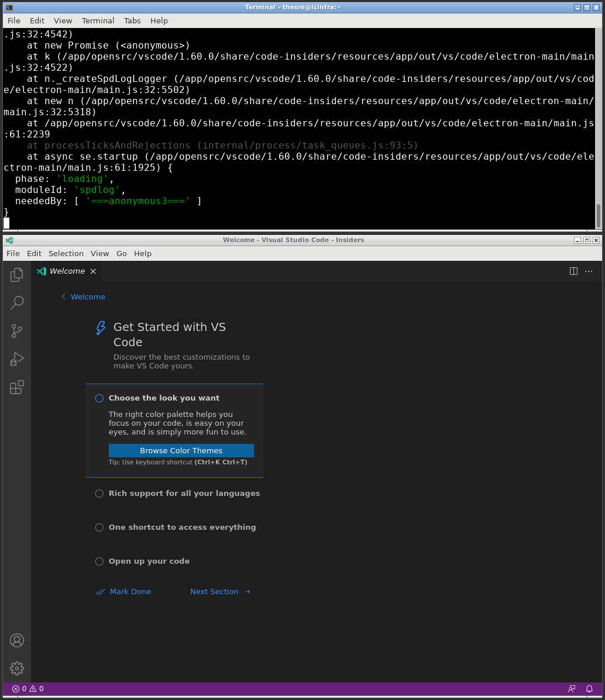
Task: Click the lightning bolt Get Started icon
Action: pos(101,327)
